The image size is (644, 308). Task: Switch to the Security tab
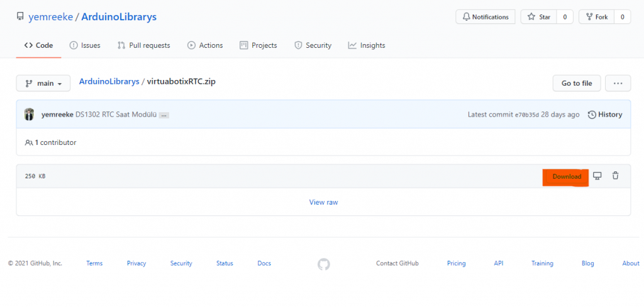point(313,45)
